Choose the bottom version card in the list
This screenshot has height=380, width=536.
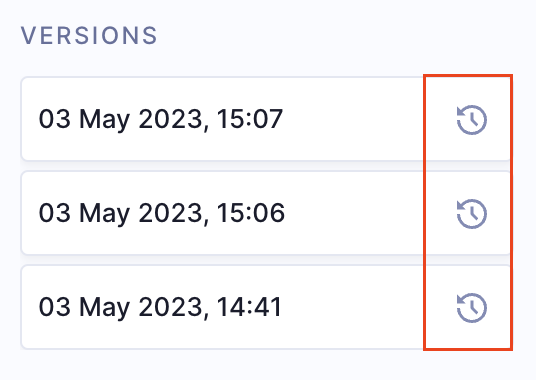tap(266, 307)
